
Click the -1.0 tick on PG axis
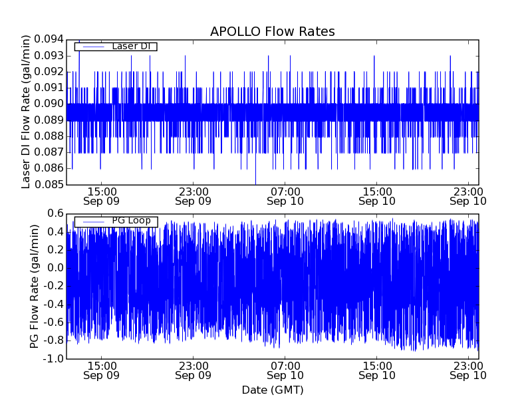click(53, 358)
